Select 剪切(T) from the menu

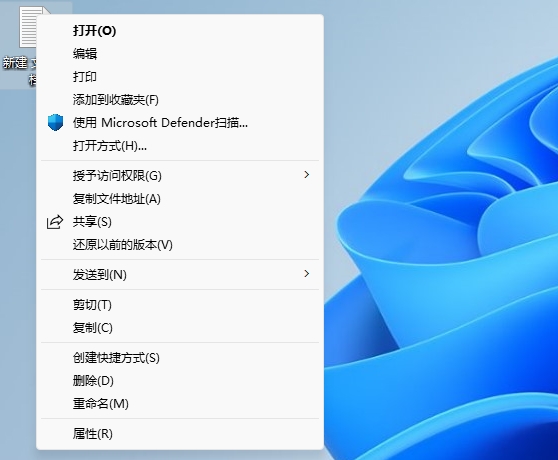pos(180,305)
